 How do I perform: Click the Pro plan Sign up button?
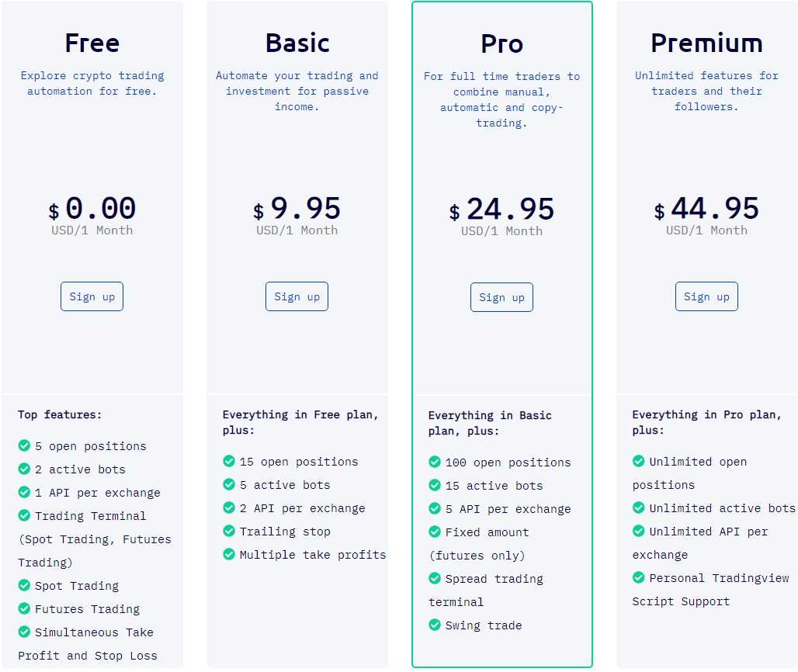pos(501,297)
